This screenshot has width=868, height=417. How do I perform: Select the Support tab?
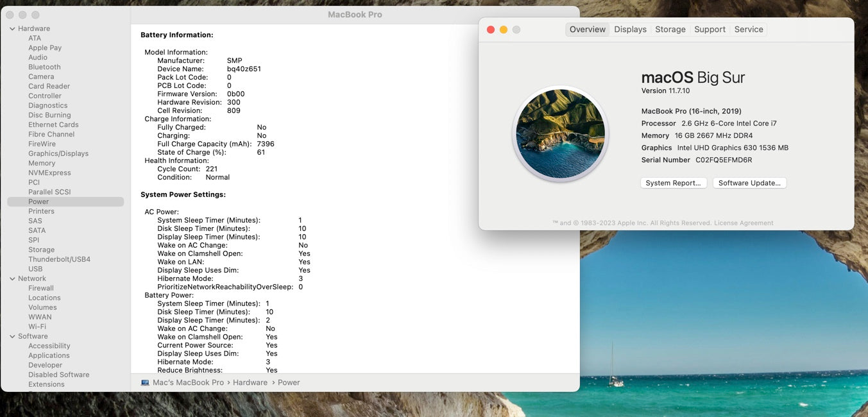coord(710,30)
